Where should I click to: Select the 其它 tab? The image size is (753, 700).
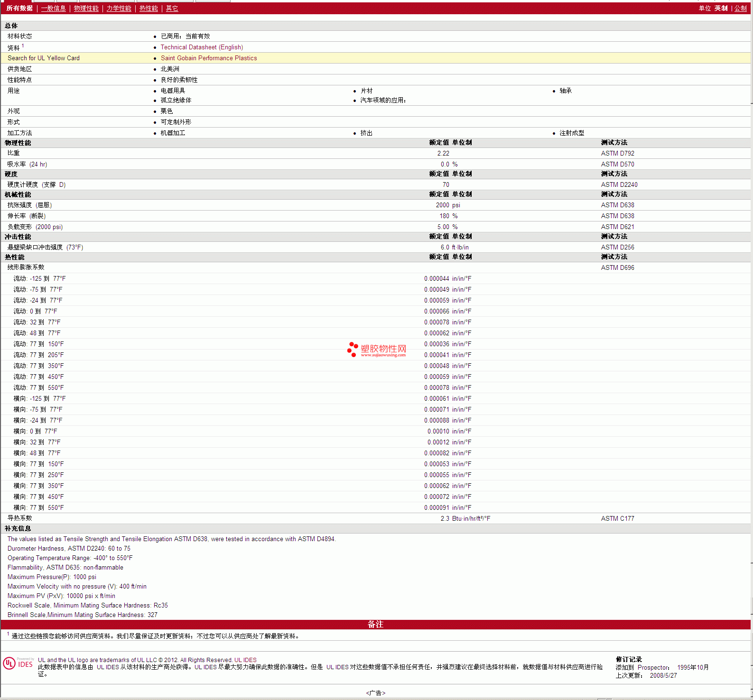[x=172, y=9]
